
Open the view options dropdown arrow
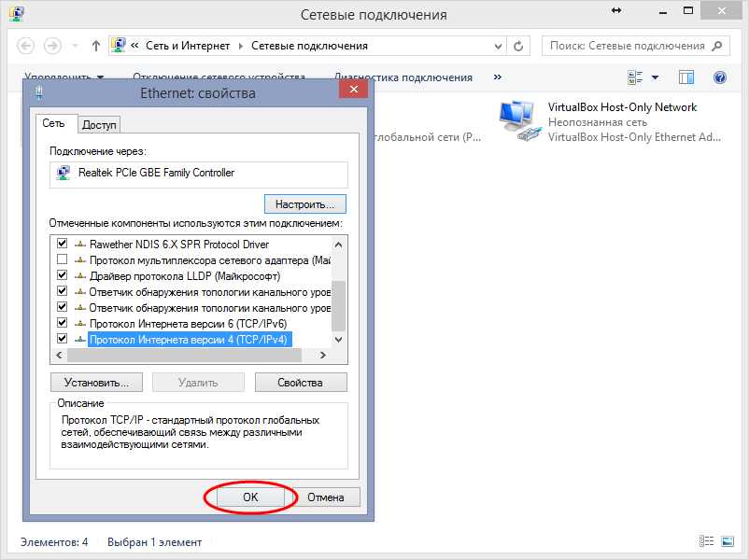pos(655,77)
